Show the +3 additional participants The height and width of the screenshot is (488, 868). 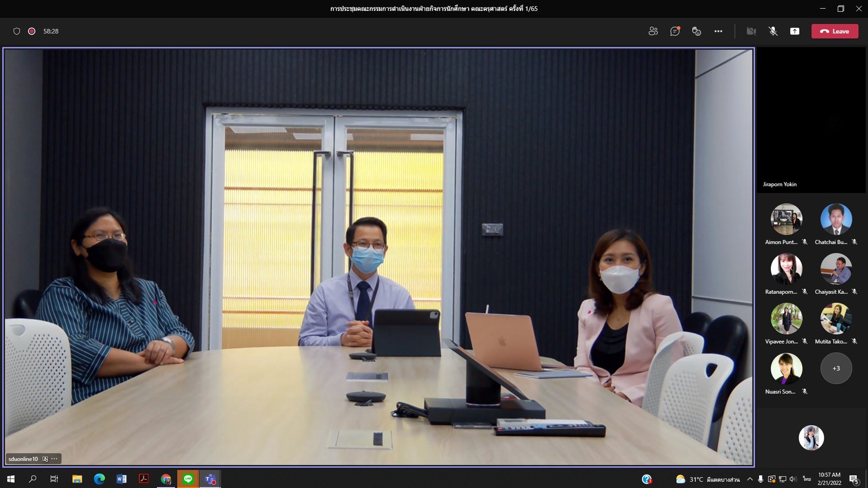click(x=836, y=368)
